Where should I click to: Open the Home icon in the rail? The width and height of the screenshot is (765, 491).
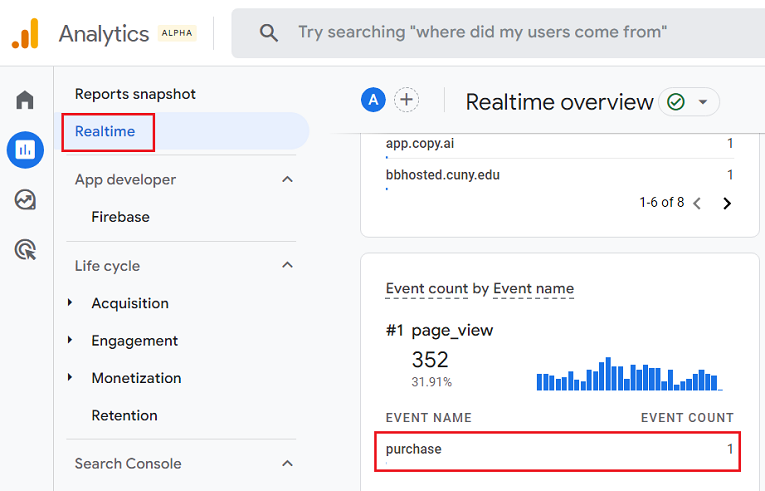point(25,100)
